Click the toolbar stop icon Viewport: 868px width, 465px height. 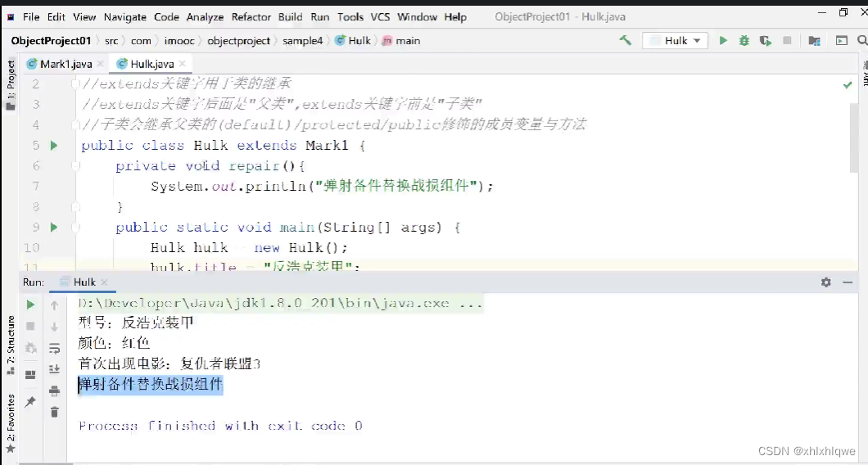[787, 40]
